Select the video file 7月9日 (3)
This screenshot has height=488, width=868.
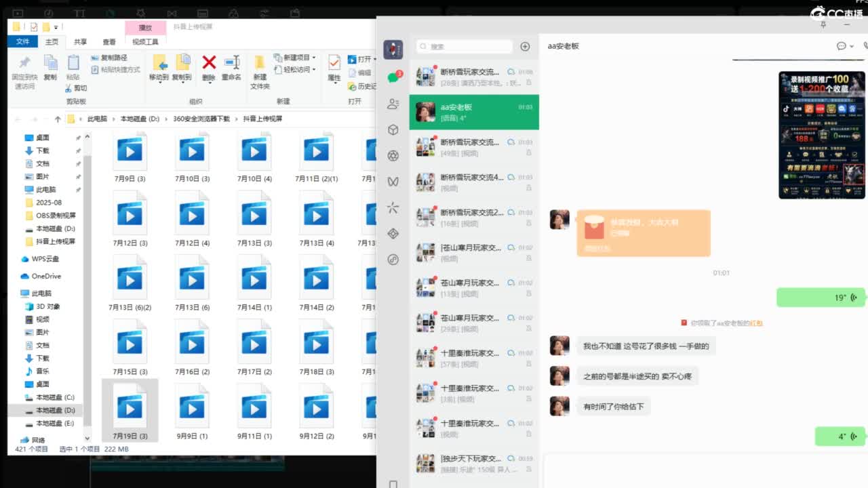click(130, 158)
